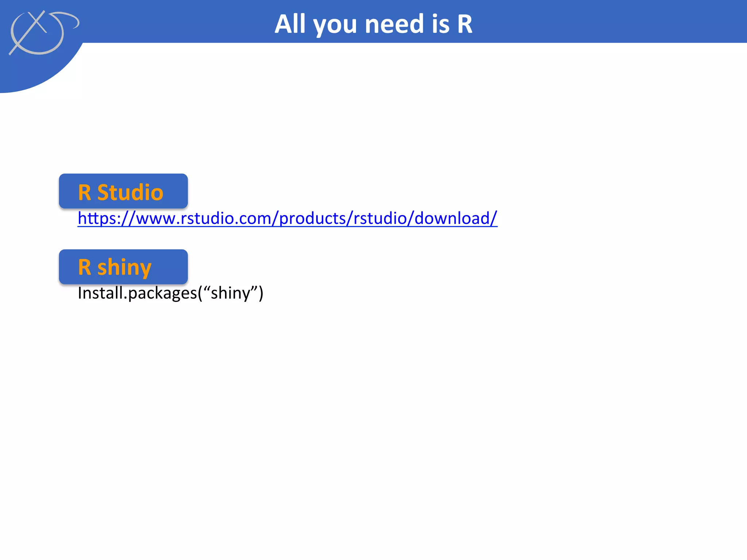The image size is (747, 560).
Task: Click the word 'shiny' in the orange label
Action: point(124,268)
